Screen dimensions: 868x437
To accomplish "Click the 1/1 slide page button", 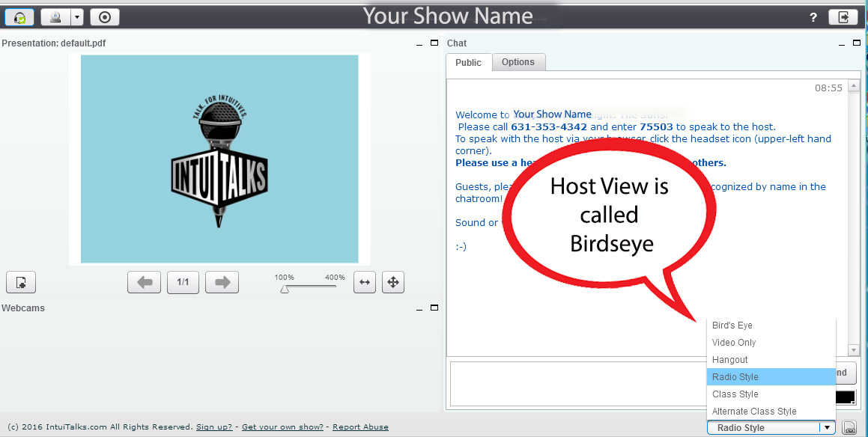I will pyautogui.click(x=183, y=282).
